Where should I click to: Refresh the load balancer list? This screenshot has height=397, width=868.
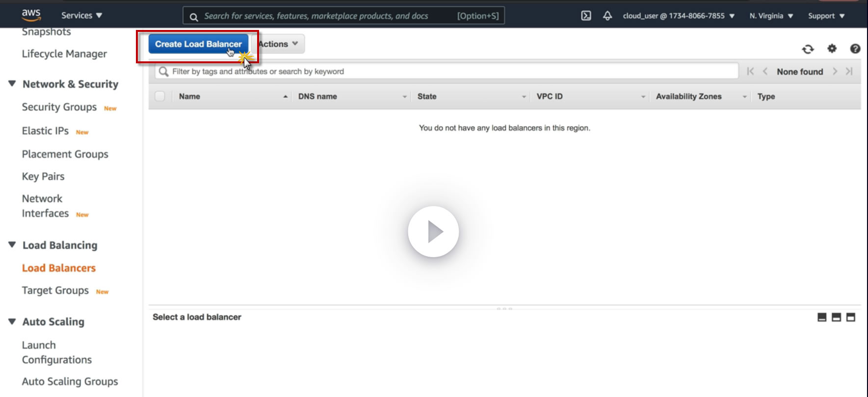[808, 49]
